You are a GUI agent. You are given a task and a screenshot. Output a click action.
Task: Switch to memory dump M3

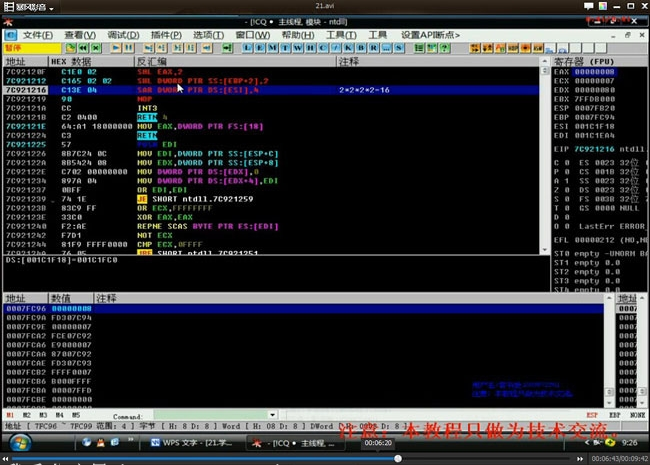(x=43, y=415)
